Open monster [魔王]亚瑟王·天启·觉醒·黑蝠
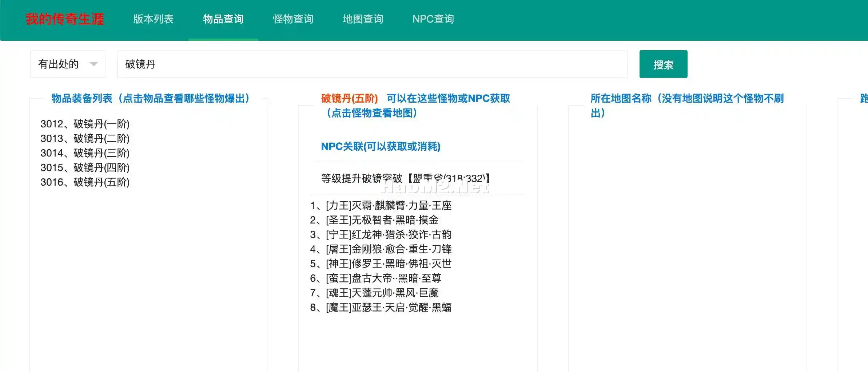Viewport: 868px width, 372px height. click(381, 307)
